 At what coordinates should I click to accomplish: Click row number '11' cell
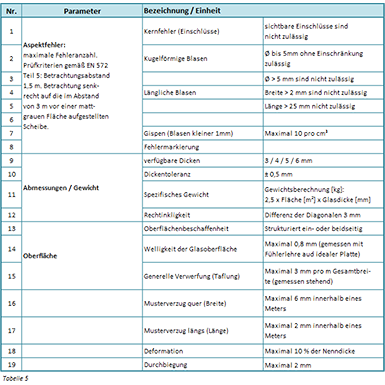11,195
